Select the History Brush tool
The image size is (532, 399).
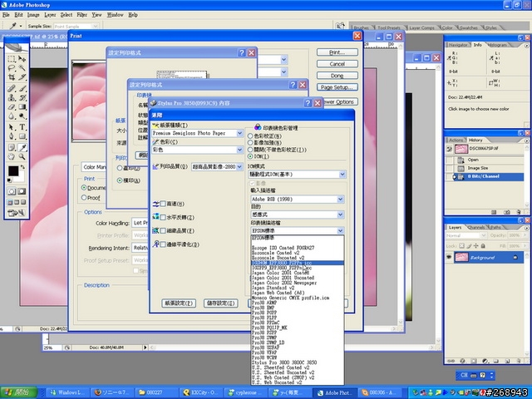click(x=22, y=98)
